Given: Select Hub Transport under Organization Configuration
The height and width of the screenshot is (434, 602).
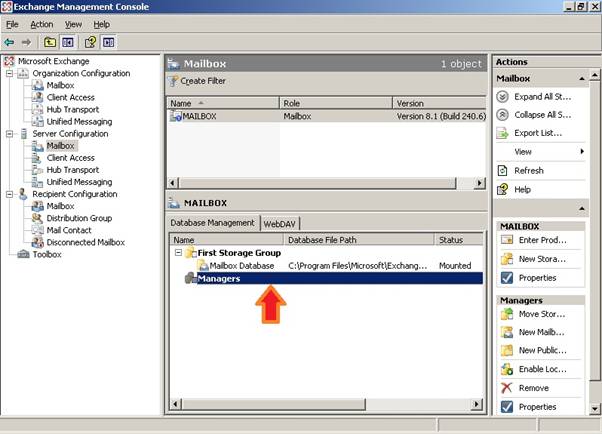Looking at the screenshot, I should [73, 109].
